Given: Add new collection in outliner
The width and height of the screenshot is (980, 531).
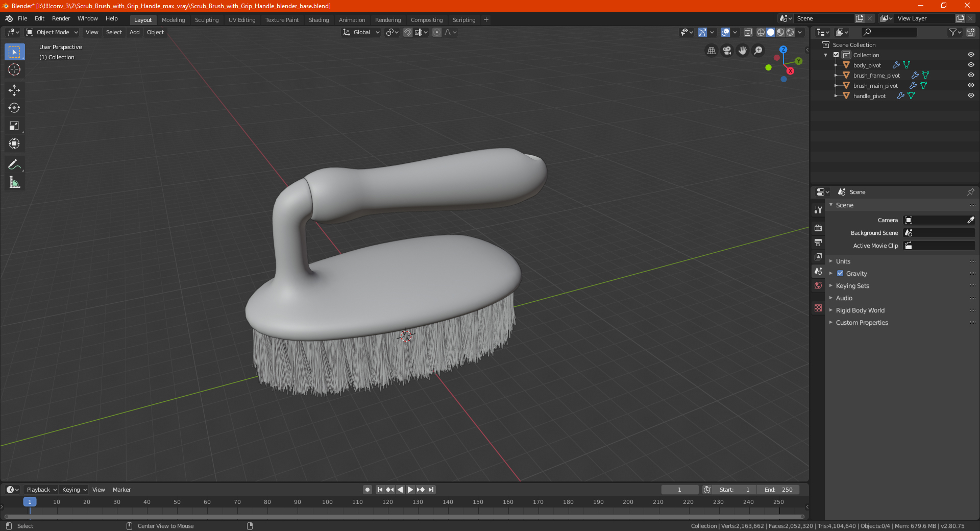Looking at the screenshot, I should pos(970,32).
